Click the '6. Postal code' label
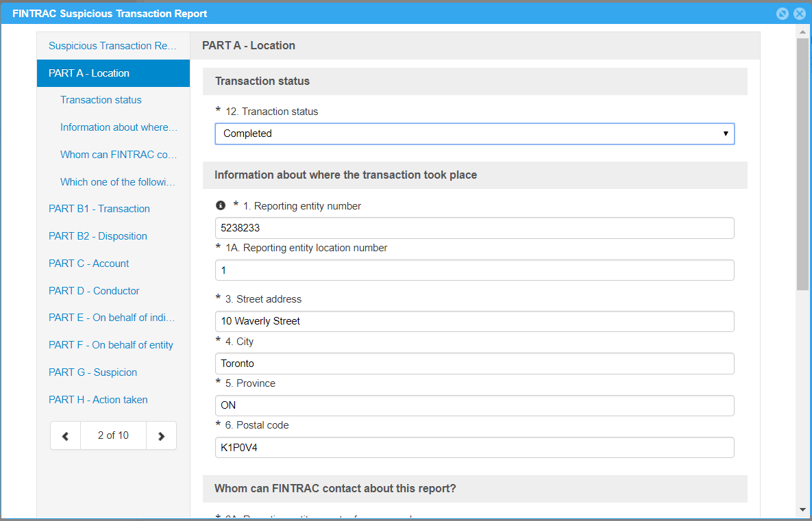 point(257,425)
